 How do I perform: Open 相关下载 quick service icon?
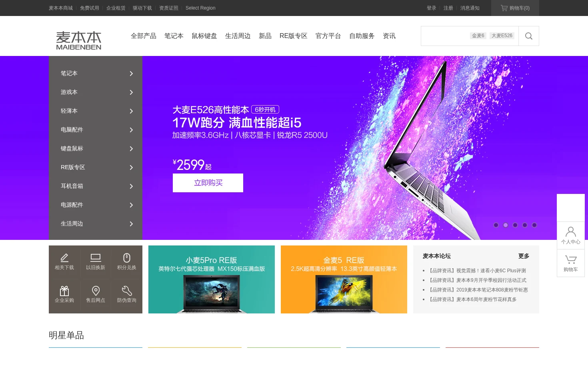click(64, 262)
